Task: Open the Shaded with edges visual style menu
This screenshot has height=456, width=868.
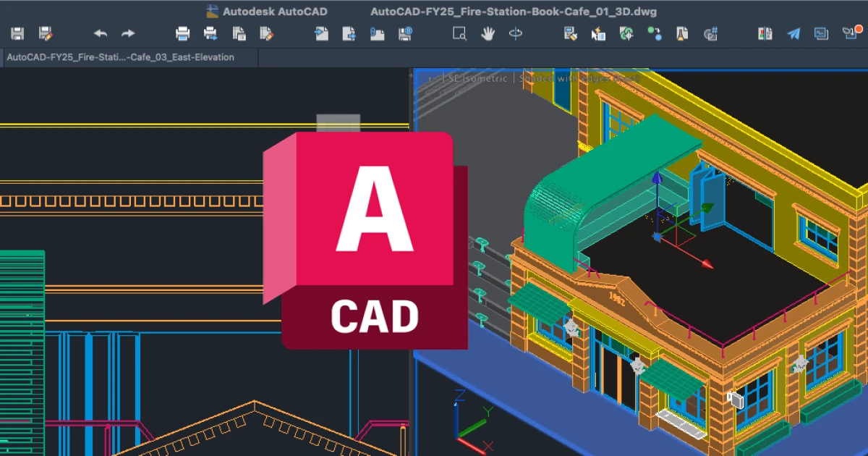Action: (579, 78)
